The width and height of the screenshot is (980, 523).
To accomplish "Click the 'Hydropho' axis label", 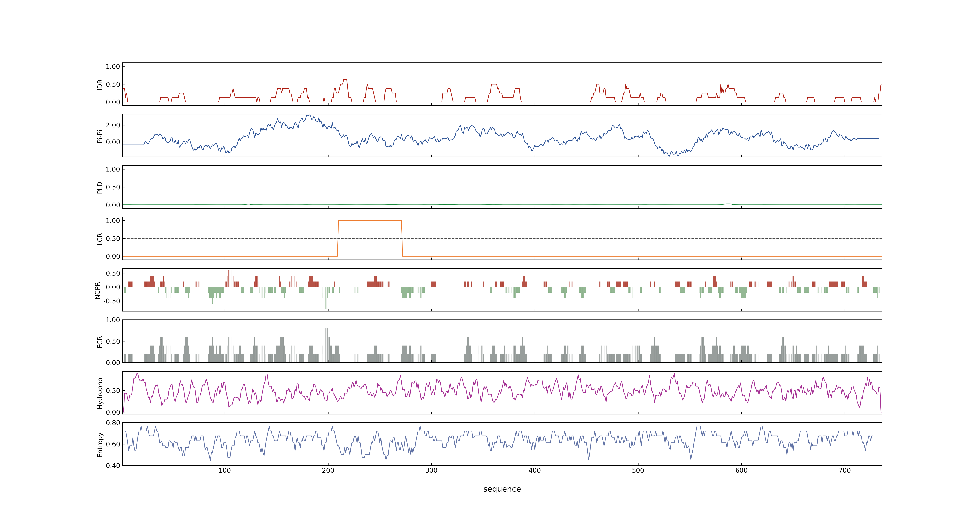I will coord(100,393).
